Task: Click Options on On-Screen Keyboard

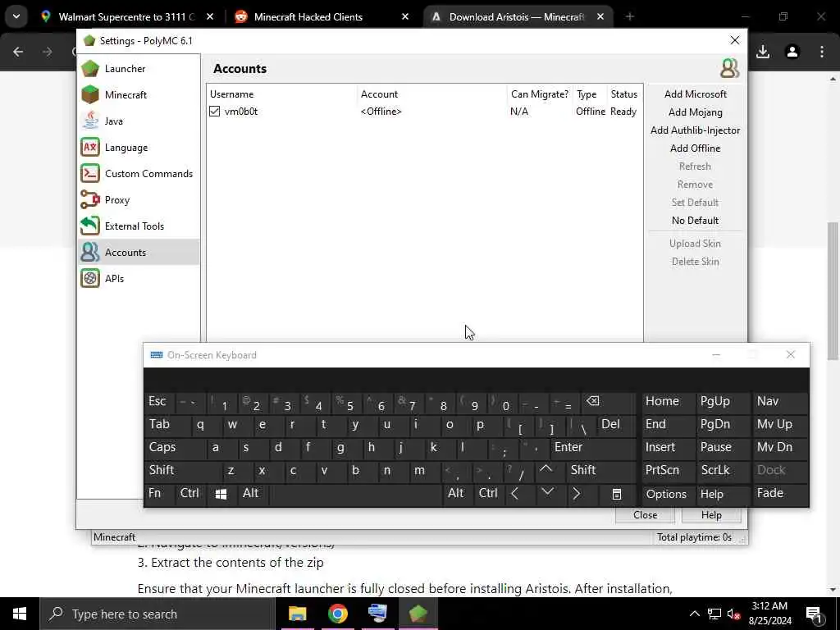Action: pyautogui.click(x=668, y=494)
